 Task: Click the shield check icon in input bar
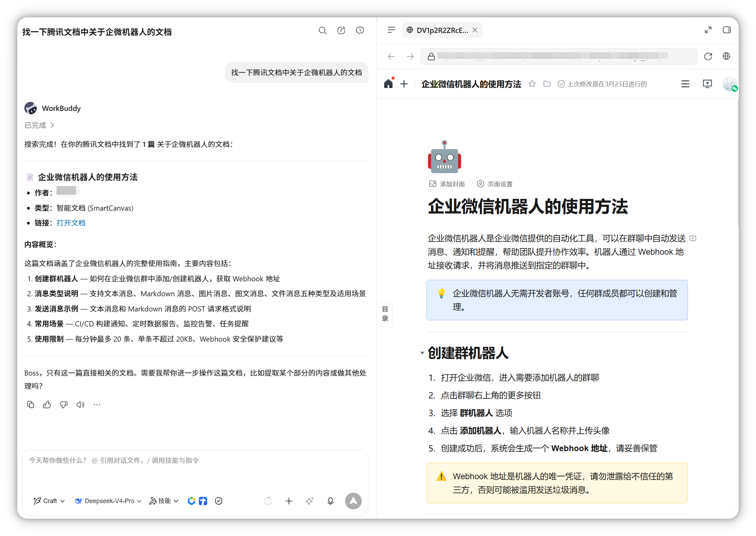coord(219,501)
